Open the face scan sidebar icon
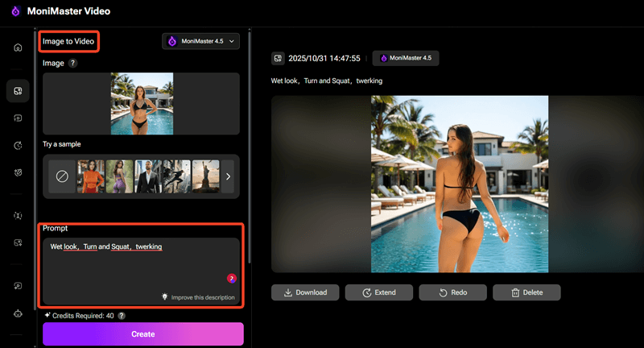 (x=18, y=216)
